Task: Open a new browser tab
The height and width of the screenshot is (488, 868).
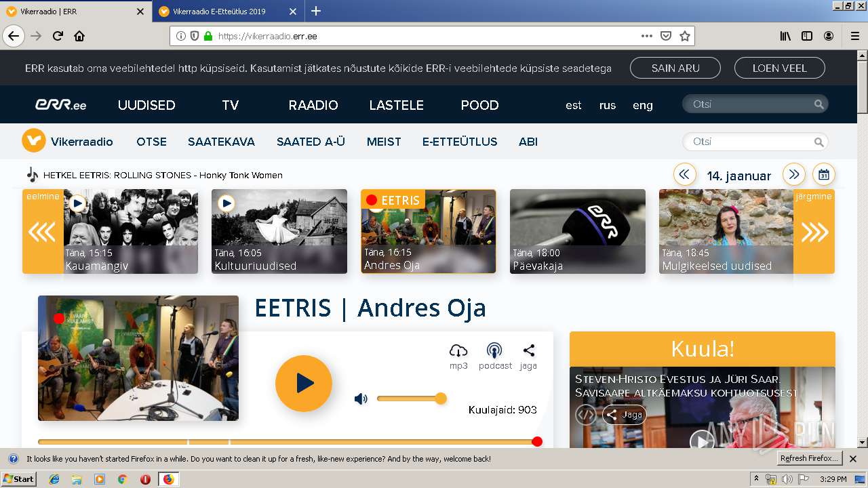Action: pyautogui.click(x=316, y=11)
